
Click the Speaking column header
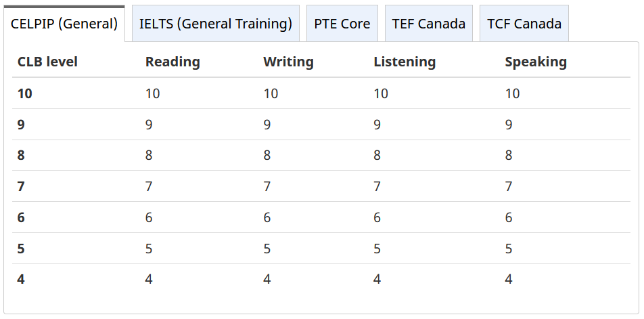coord(536,62)
